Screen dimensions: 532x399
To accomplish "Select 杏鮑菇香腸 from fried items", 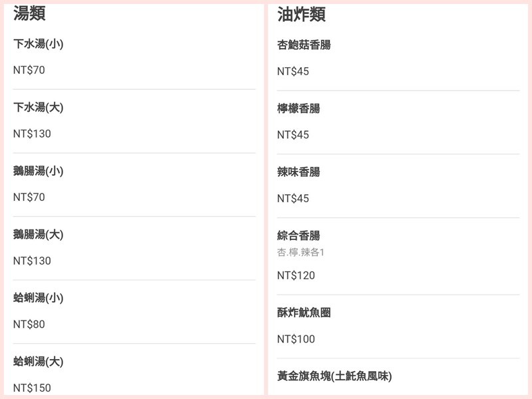I will (304, 45).
